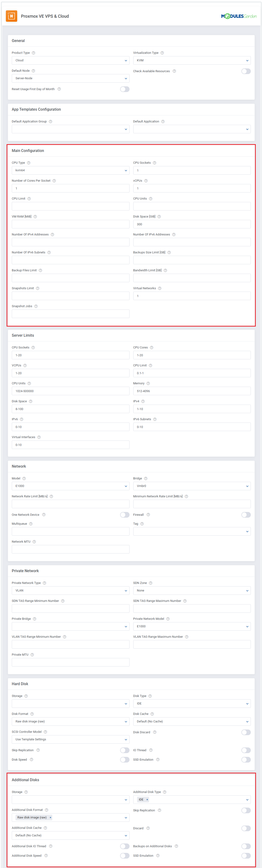
Task: Click CPU Units field with 1024-500000
Action: coord(71,391)
